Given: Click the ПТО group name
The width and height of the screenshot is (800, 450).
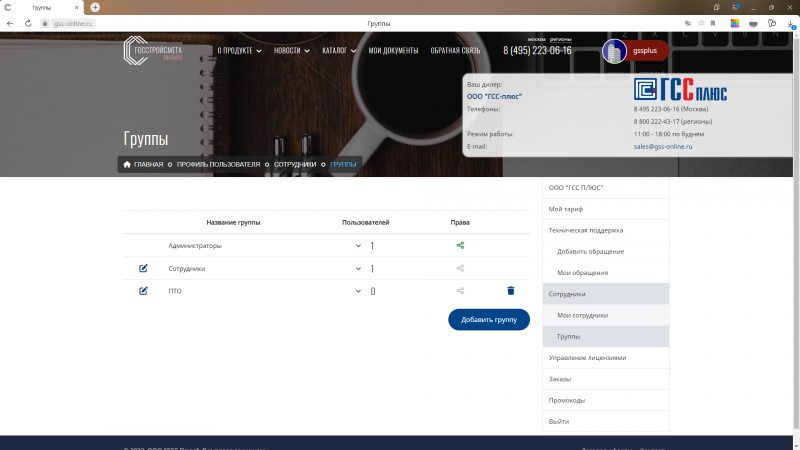Looking at the screenshot, I should pos(175,291).
